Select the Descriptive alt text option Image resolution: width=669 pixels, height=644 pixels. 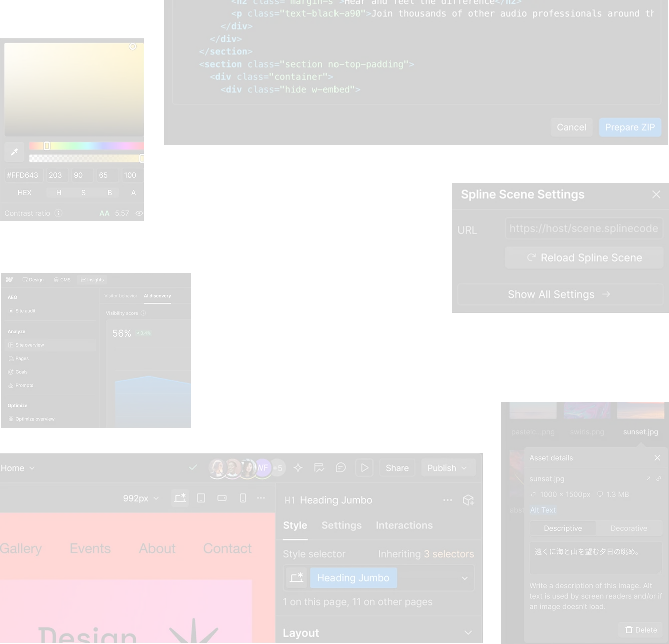pos(563,528)
